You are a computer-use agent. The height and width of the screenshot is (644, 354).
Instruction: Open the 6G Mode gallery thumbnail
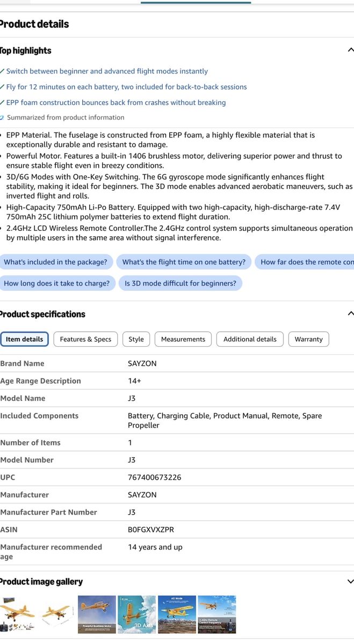(177, 614)
